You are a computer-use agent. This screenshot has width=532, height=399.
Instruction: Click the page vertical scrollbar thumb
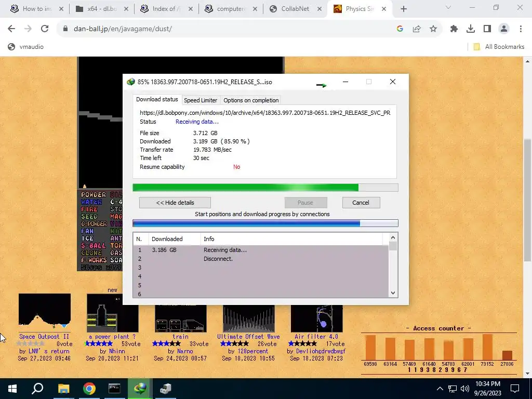pos(527,200)
